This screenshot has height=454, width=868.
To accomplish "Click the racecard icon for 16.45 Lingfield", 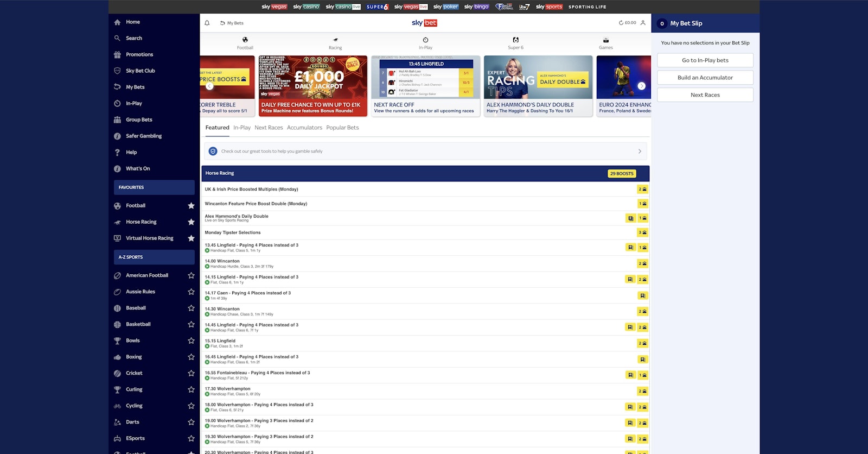I will 642,360.
